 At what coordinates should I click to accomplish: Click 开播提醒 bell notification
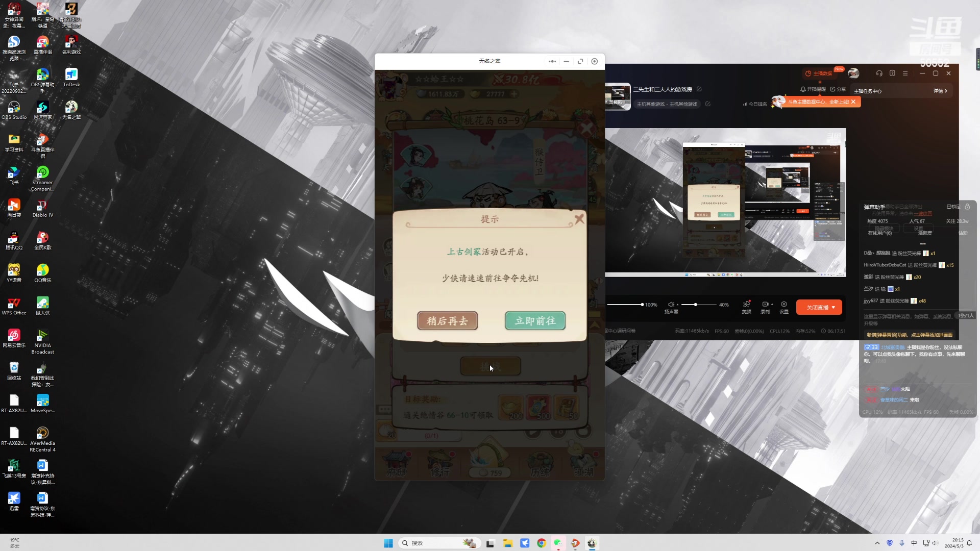point(813,89)
